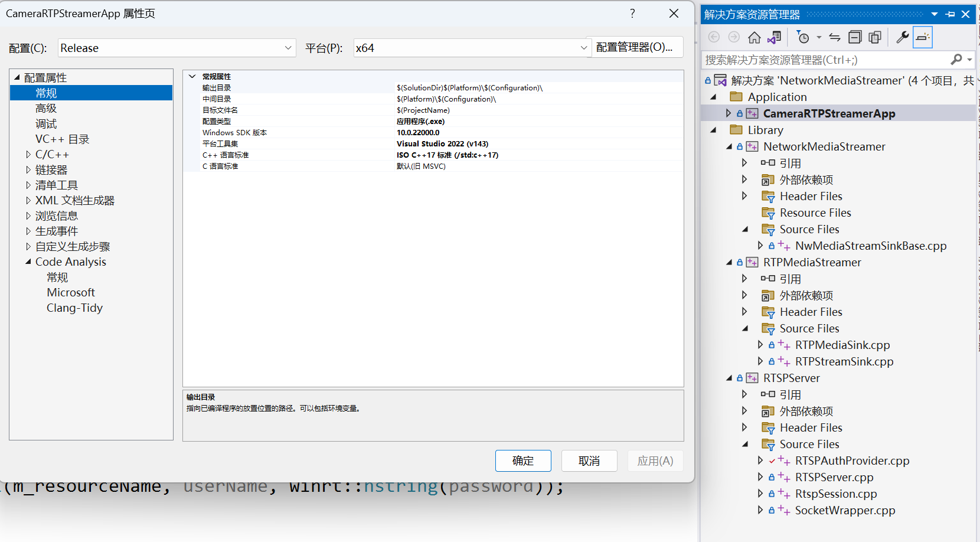Open the Solution Explorer home view
The width and height of the screenshot is (980, 542).
tap(754, 37)
